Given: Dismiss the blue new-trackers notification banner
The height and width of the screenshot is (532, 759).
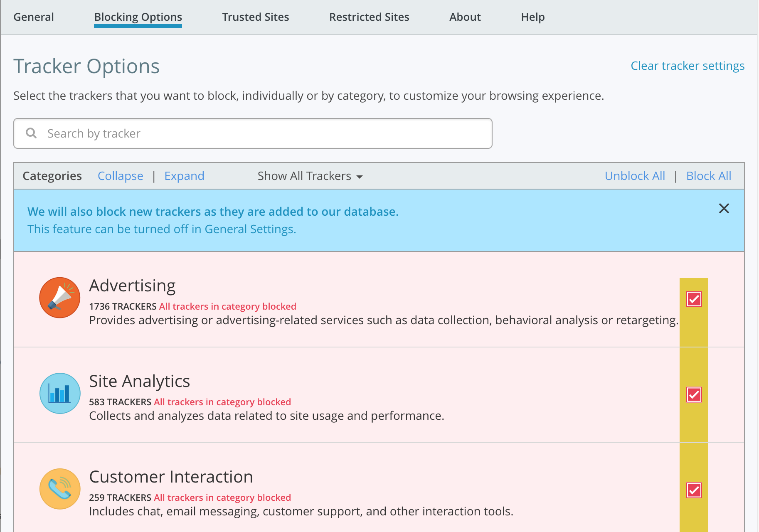Looking at the screenshot, I should click(x=724, y=208).
